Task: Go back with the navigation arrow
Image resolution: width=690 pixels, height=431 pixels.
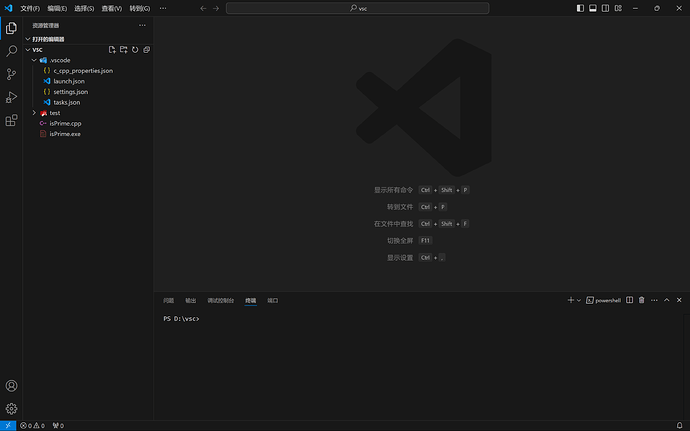Action: pos(203,8)
